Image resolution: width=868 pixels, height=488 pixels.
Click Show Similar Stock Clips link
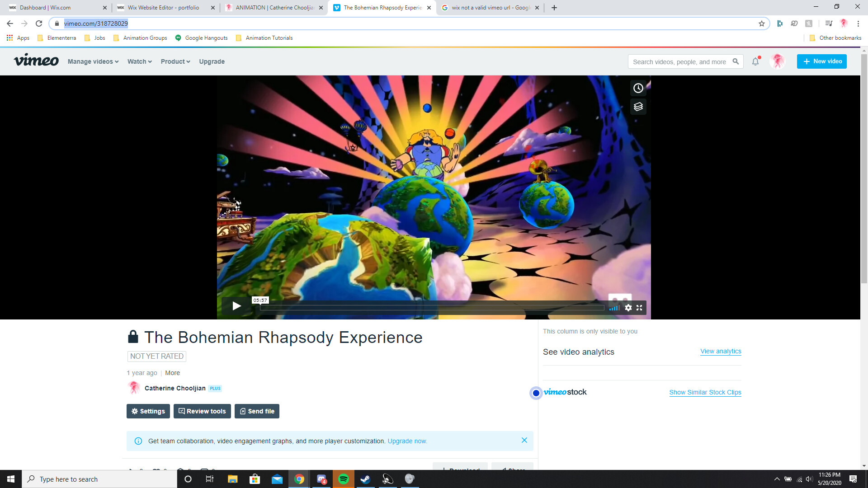point(705,392)
